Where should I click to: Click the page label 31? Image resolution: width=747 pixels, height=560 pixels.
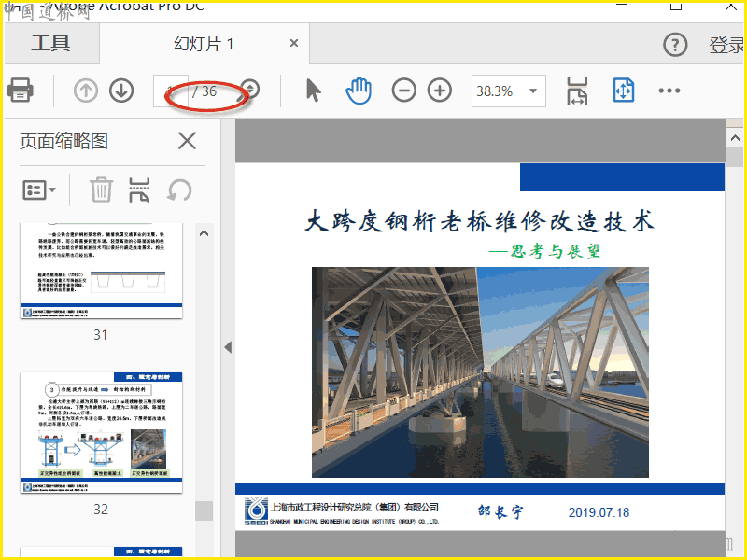(x=101, y=335)
